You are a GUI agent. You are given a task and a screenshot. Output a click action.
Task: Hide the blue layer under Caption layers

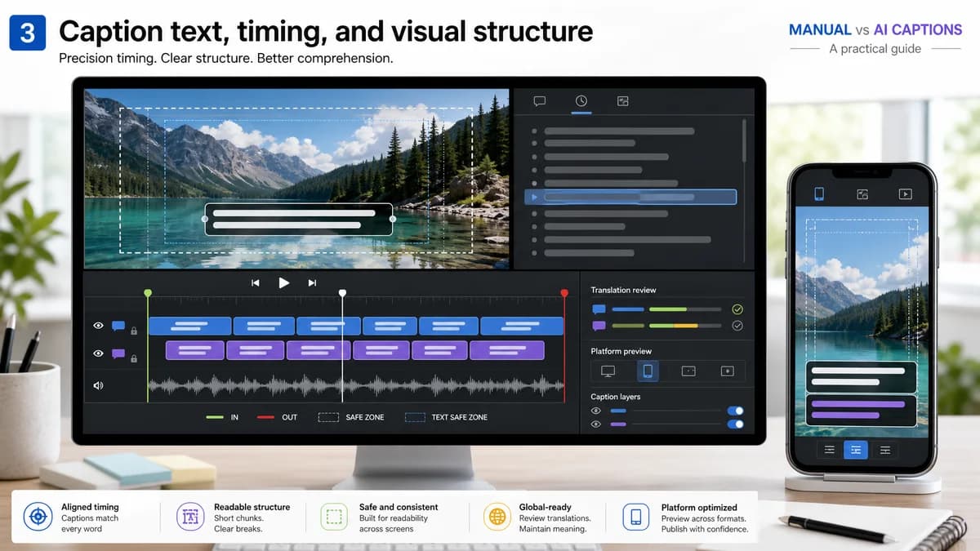click(x=596, y=411)
